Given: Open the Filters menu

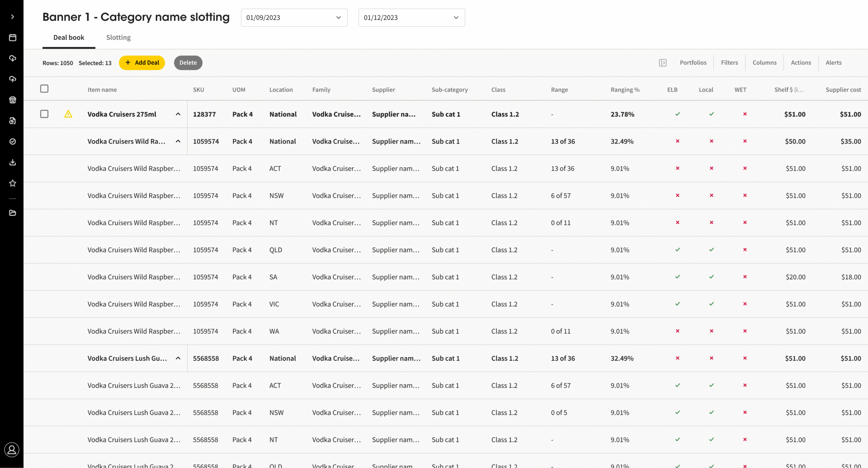Looking at the screenshot, I should coord(729,63).
